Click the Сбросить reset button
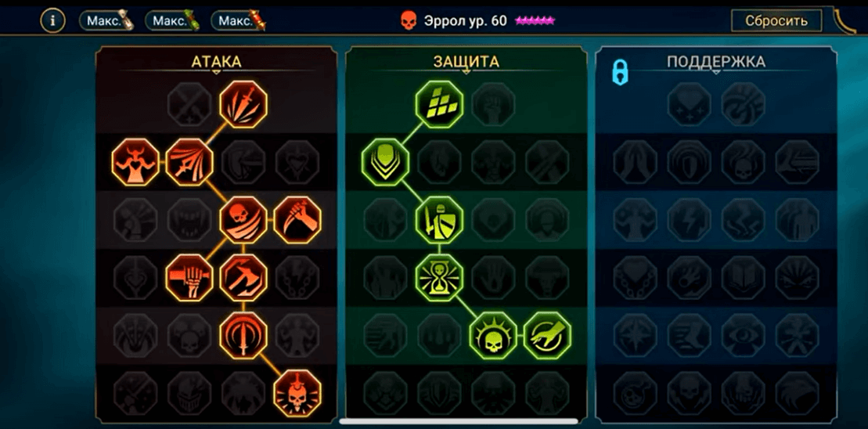The width and height of the screenshot is (868, 429). [x=776, y=21]
